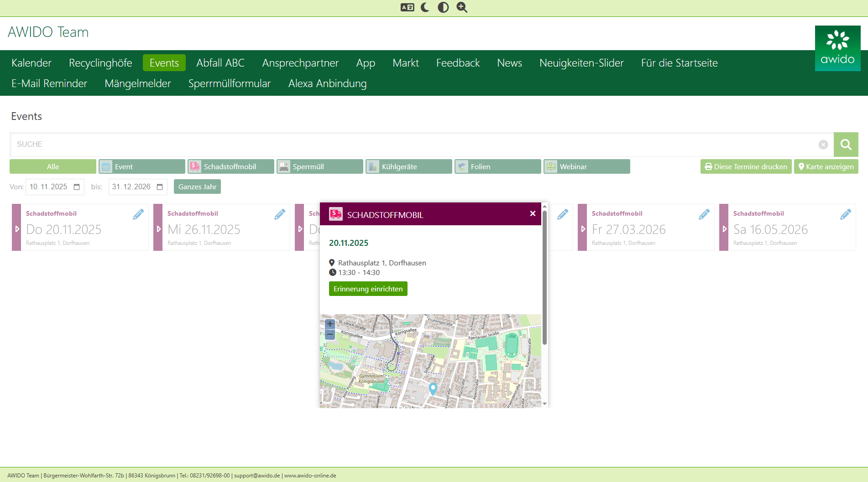Click the Ganzes Jahr button
Image resolution: width=868 pixels, height=482 pixels.
pyautogui.click(x=197, y=187)
